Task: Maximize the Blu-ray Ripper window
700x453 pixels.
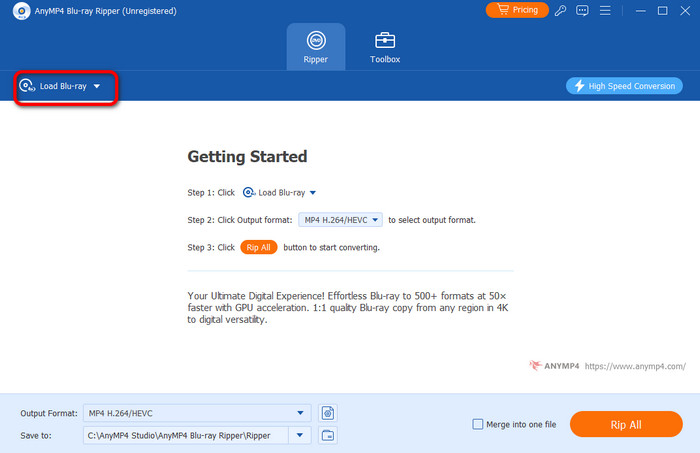Action: click(x=662, y=11)
